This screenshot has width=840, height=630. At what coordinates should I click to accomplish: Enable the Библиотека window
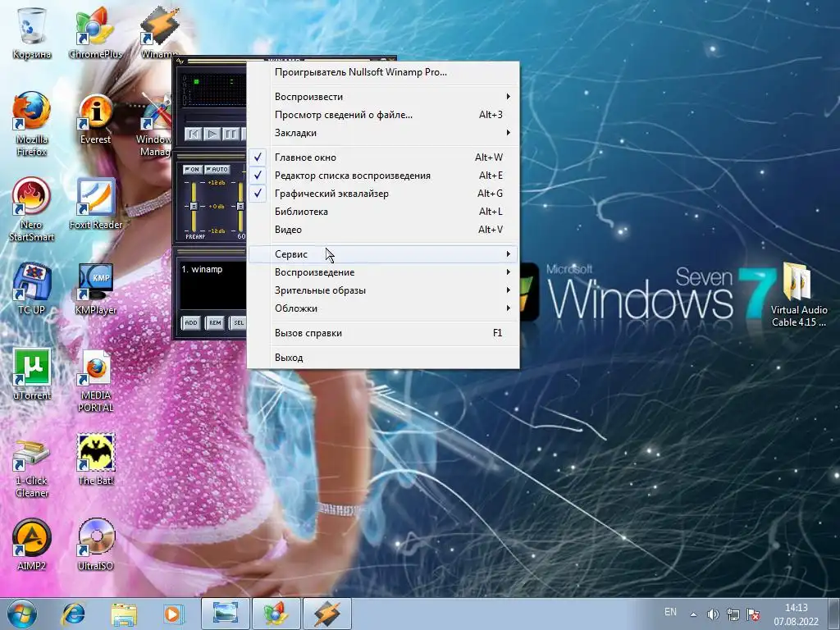tap(382, 212)
